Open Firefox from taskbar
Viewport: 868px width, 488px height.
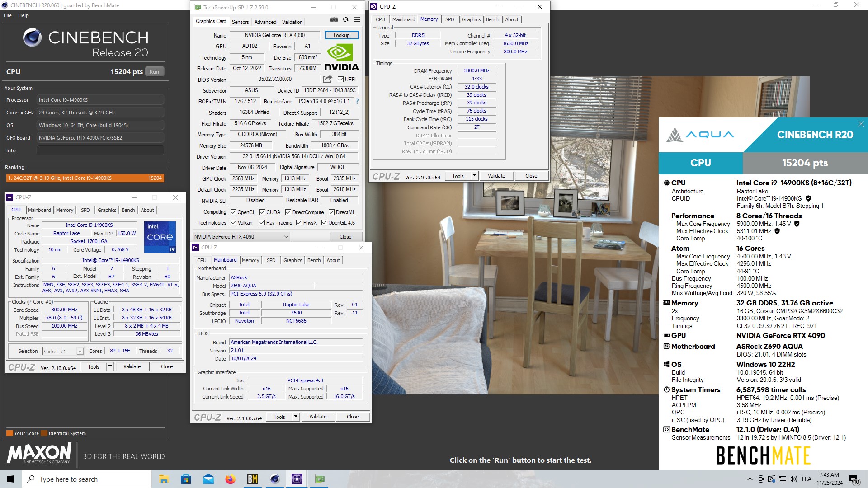[230, 479]
